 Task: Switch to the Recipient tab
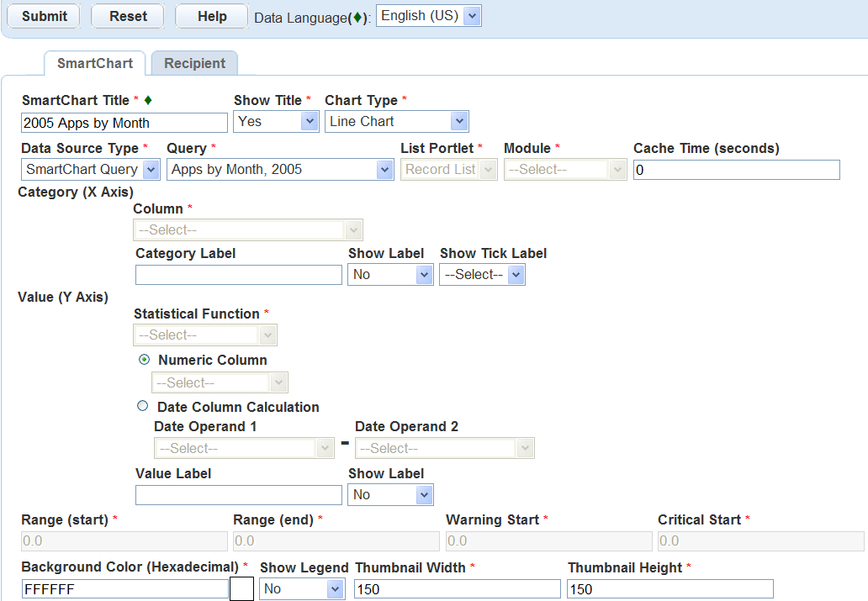point(194,64)
